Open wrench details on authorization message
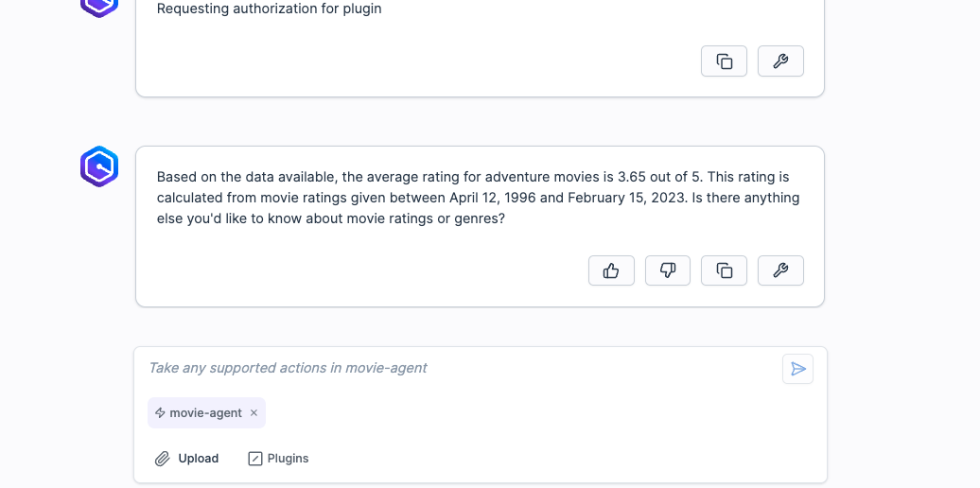 [780, 61]
